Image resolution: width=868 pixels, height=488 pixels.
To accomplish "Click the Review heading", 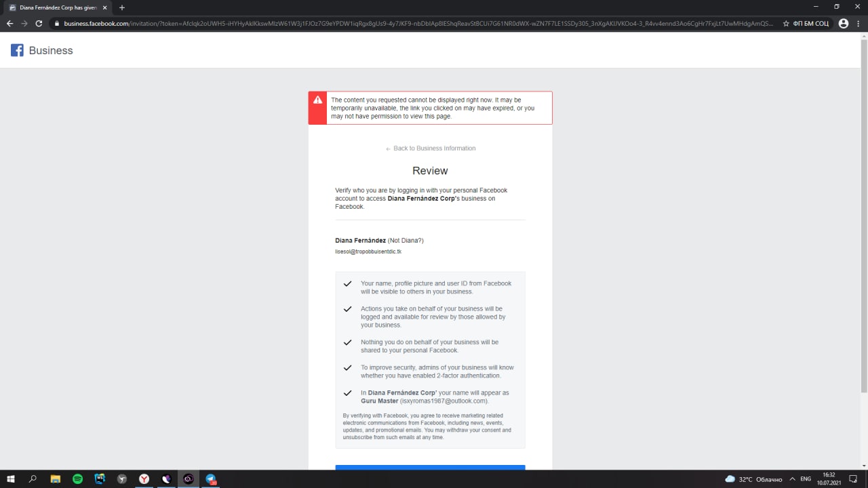I will pyautogui.click(x=430, y=171).
